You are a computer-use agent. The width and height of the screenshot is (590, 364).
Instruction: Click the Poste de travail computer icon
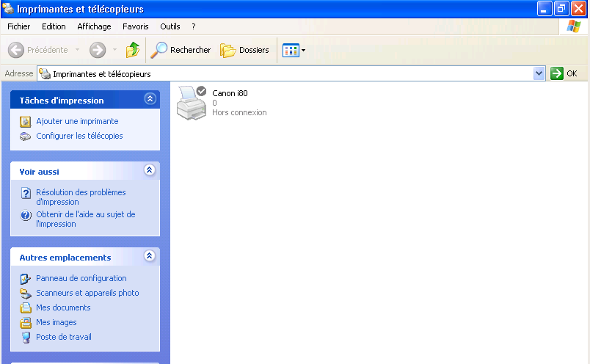[26, 338]
